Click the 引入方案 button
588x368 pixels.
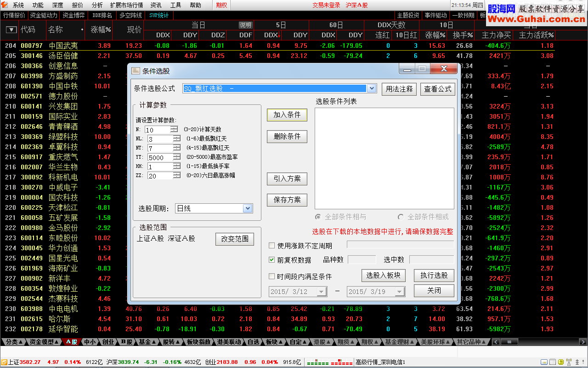(287, 178)
